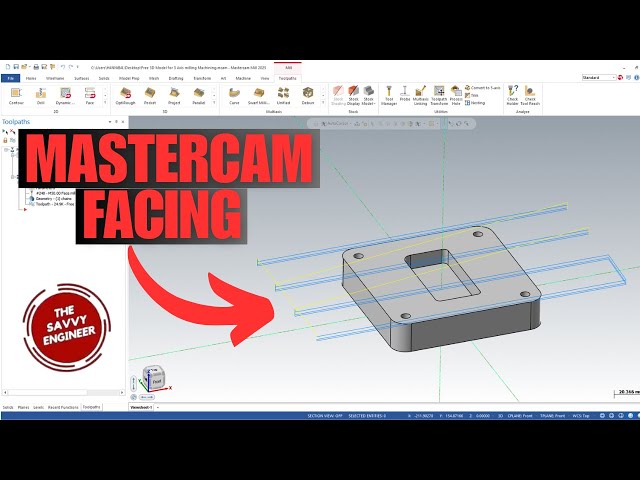Image resolution: width=640 pixels, height=480 pixels.
Task: Open Recent Functions manager tab
Action: click(x=63, y=407)
